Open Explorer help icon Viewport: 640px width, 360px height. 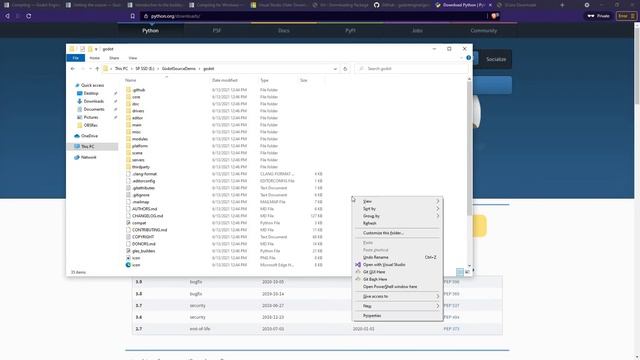tap(469, 58)
